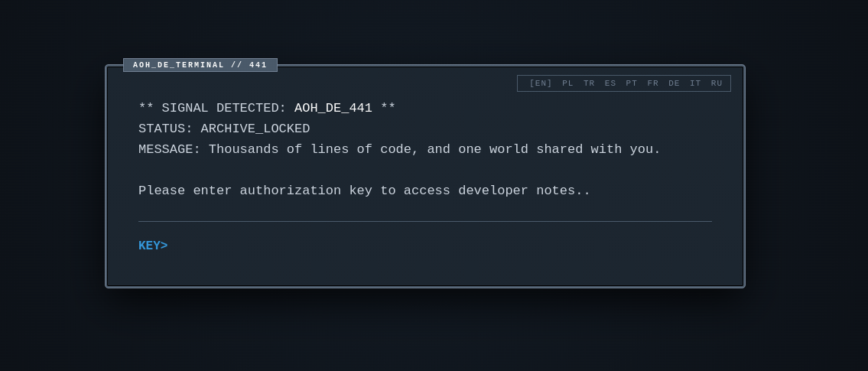This screenshot has height=371, width=868.
Task: Click the horizontal divider above the KEY prompt
Action: click(424, 221)
